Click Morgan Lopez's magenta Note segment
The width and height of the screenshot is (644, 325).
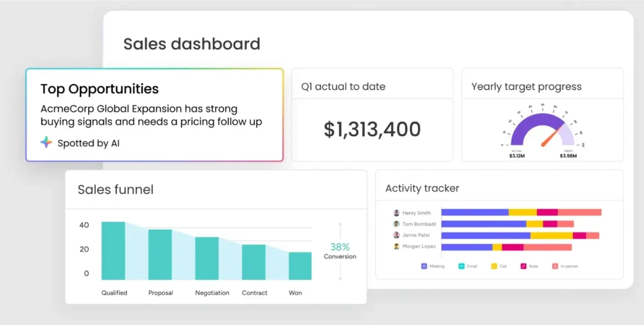click(513, 247)
